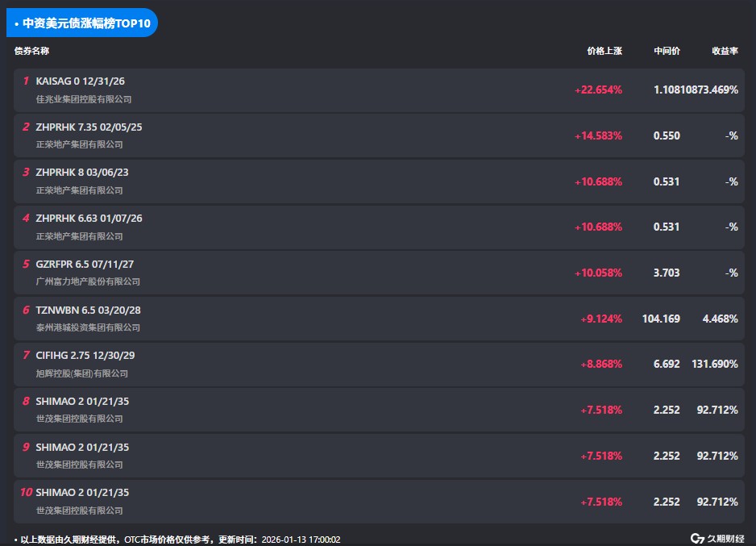Click the 131.690% yield value
The height and width of the screenshot is (546, 756).
(x=714, y=365)
